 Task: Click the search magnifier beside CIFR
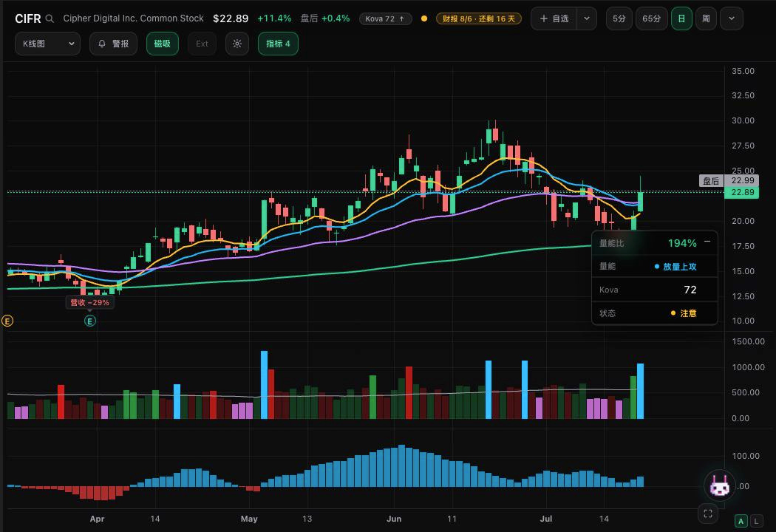coord(50,18)
